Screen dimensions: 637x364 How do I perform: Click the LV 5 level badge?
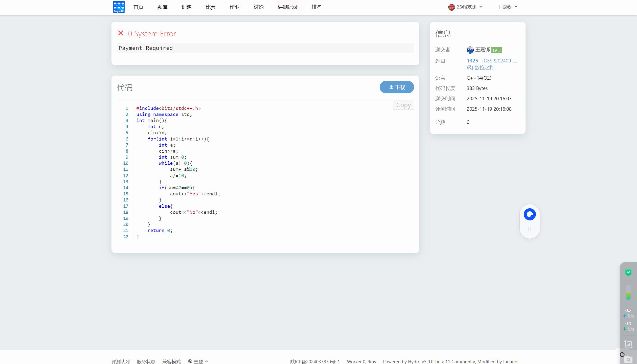[496, 50]
